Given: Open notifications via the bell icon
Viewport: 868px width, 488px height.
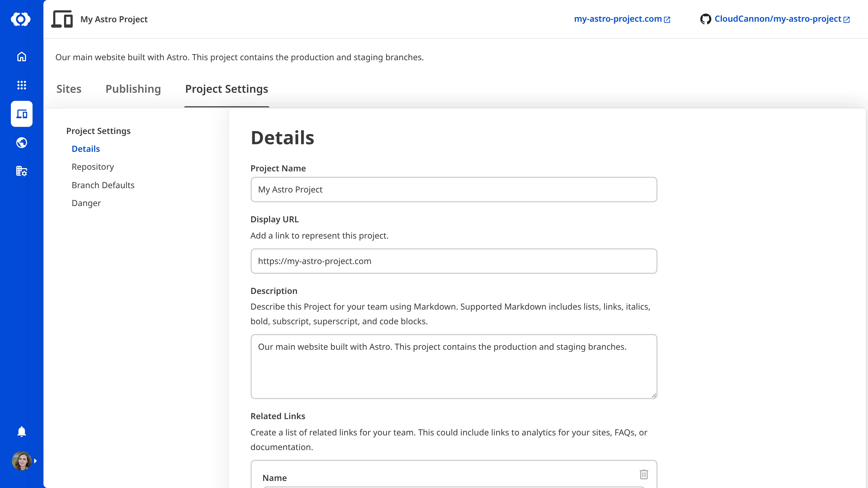Looking at the screenshot, I should 21,431.
